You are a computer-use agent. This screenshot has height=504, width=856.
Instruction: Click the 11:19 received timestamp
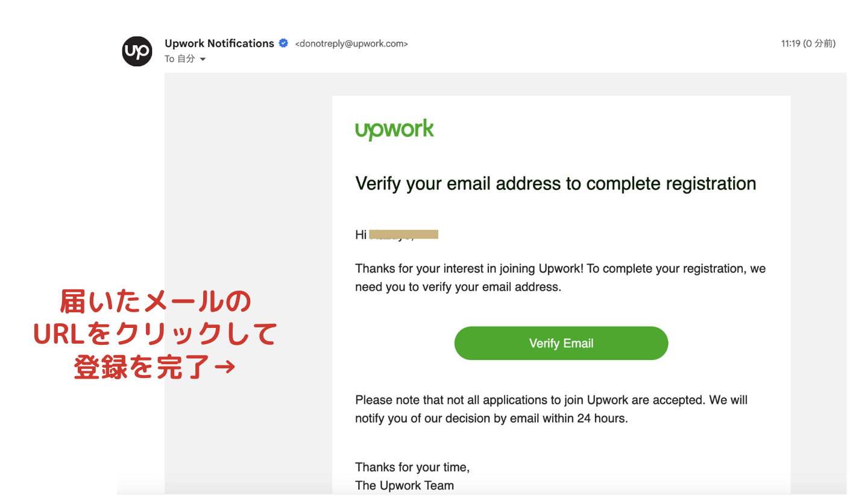pos(808,43)
